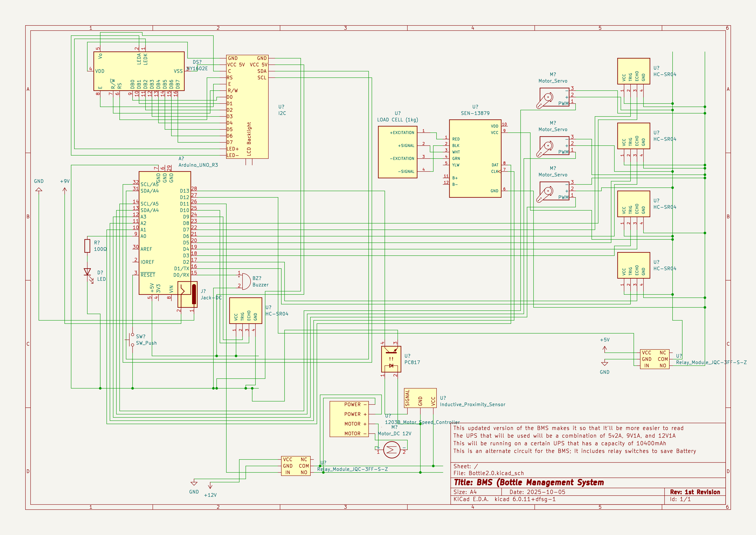Select the DC jack connector symbol
The width and height of the screenshot is (756, 535).
click(188, 294)
